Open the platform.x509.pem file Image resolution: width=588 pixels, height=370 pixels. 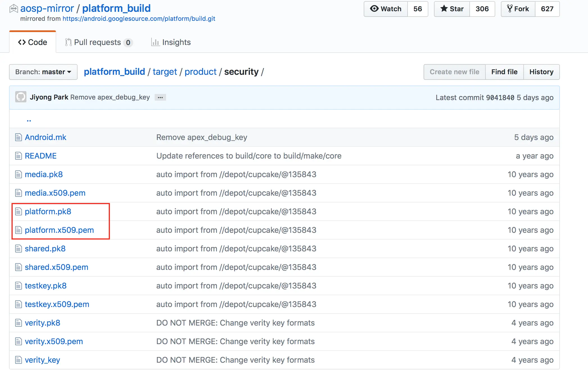(x=59, y=230)
